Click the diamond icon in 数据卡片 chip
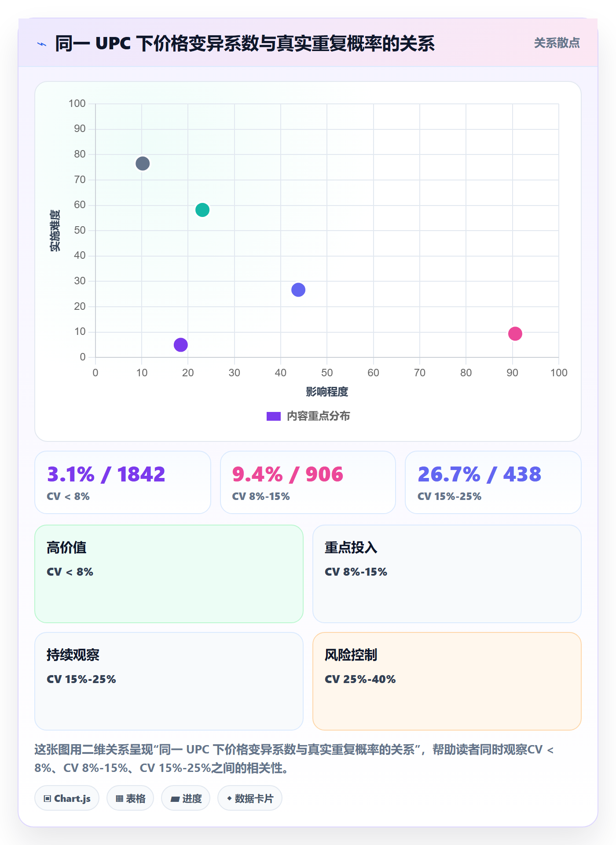Screen dimensions: 616x845 click(229, 798)
